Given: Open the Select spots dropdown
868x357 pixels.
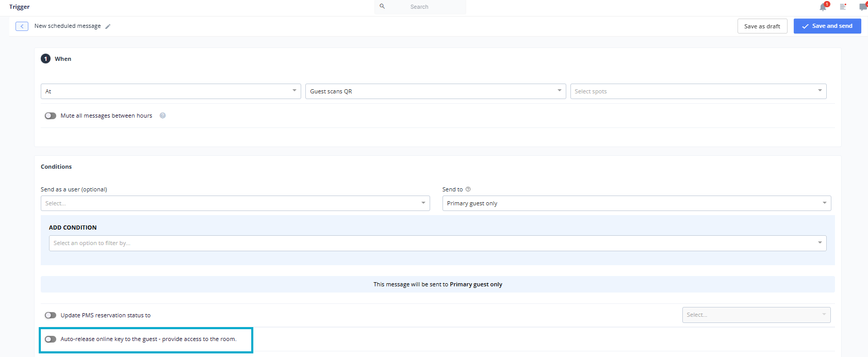Looking at the screenshot, I should 698,91.
